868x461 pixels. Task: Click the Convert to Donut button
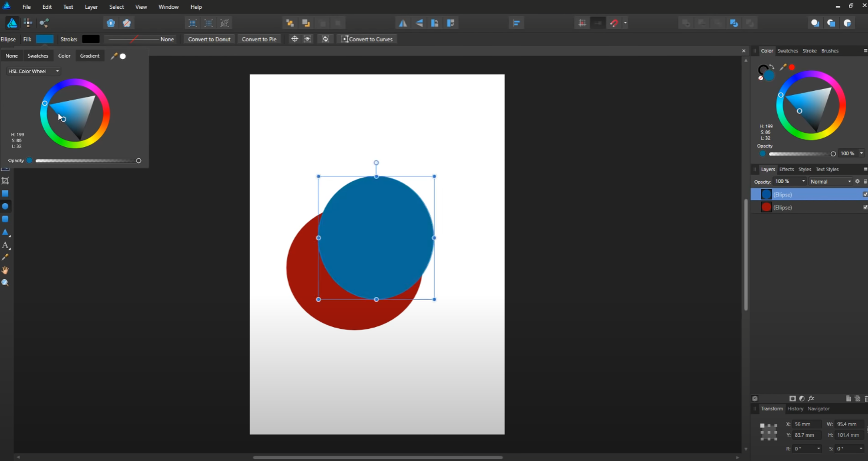tap(209, 39)
